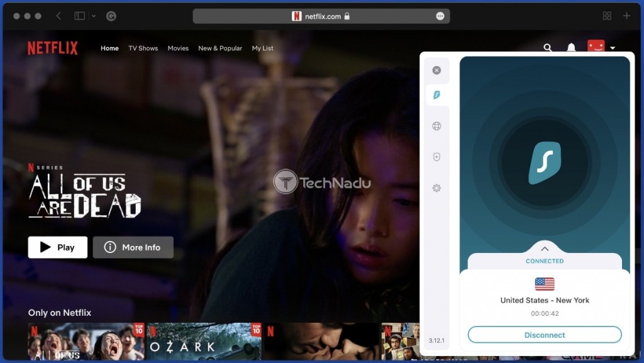
Task: Click the Netflix favicon in address bar
Action: point(297,16)
